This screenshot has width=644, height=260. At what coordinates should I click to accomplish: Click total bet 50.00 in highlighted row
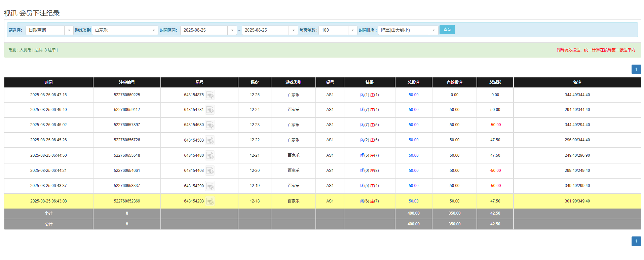point(413,201)
